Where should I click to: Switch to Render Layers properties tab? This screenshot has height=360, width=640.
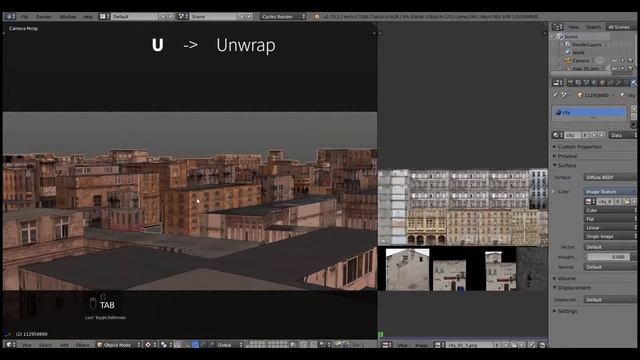(578, 83)
